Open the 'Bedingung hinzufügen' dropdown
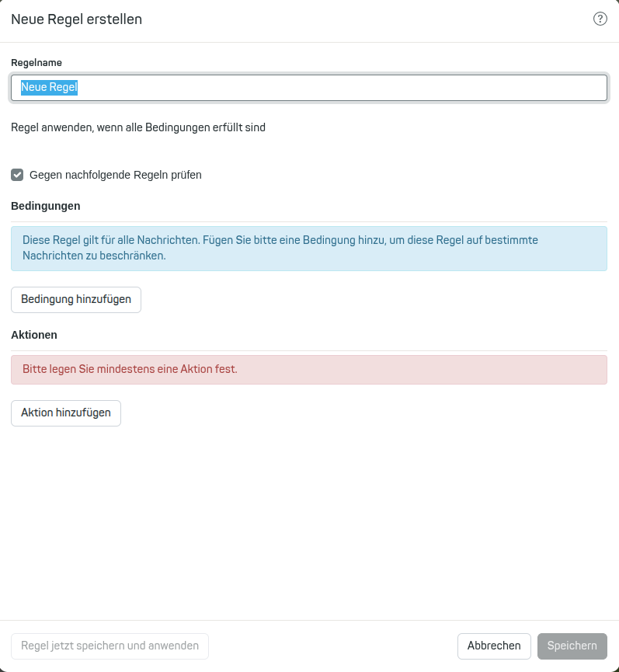Viewport: 619px width, 672px height. coord(76,299)
